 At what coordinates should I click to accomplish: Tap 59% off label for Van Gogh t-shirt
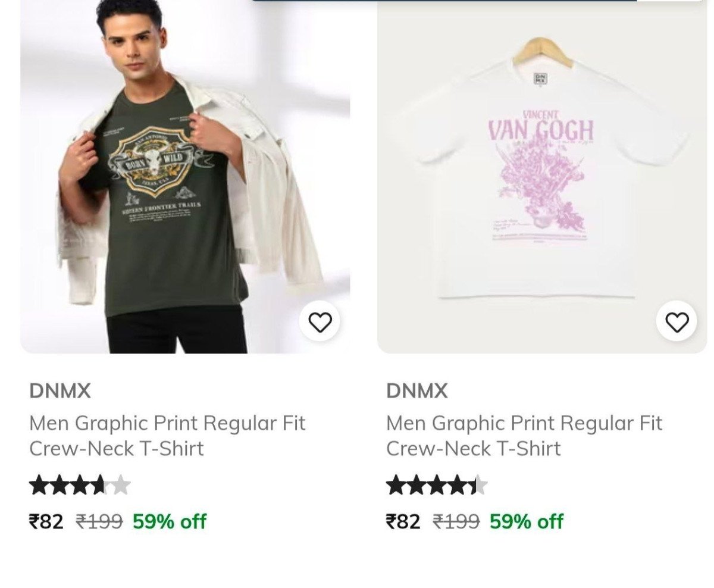click(x=526, y=521)
